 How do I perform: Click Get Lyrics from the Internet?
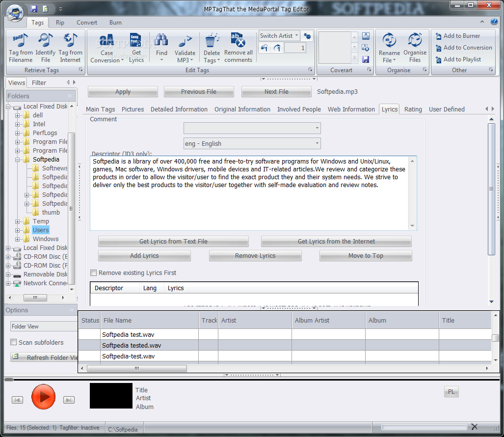336,242
